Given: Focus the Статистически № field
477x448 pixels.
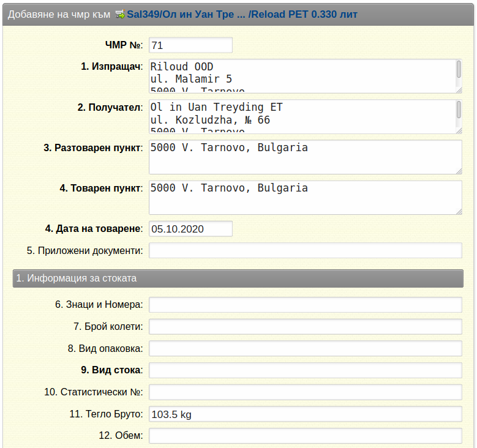Looking at the screenshot, I should [x=306, y=392].
